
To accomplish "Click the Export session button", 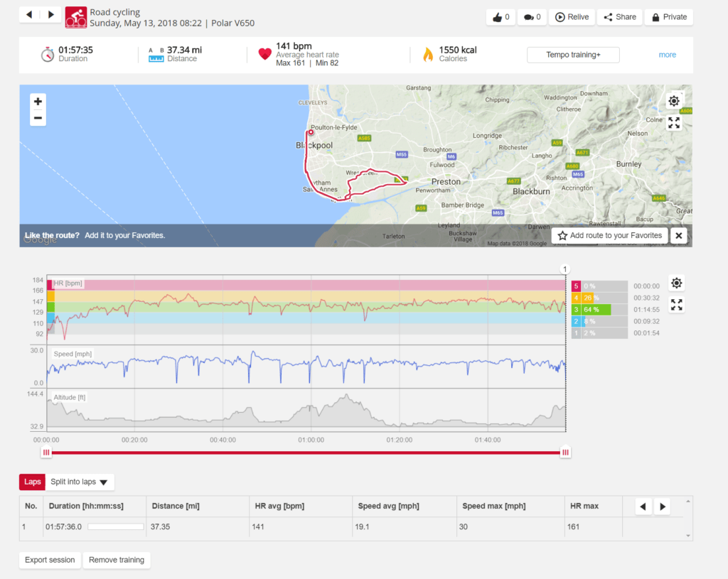I will click(50, 560).
